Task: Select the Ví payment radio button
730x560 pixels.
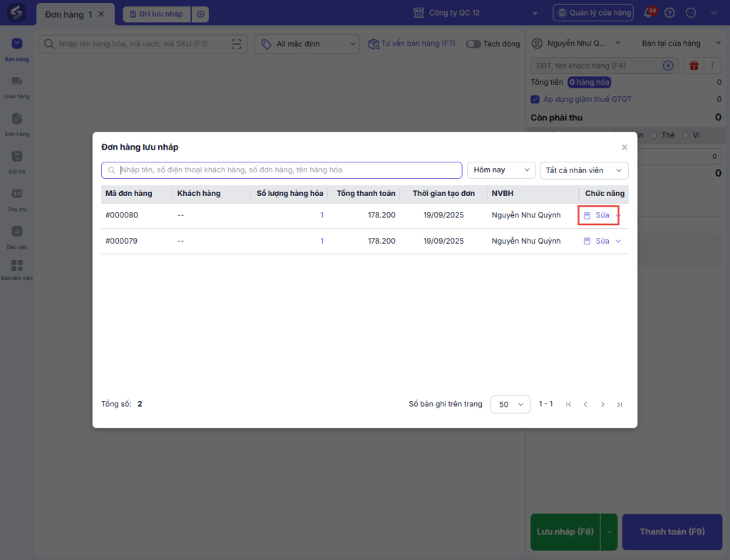Action: (685, 136)
